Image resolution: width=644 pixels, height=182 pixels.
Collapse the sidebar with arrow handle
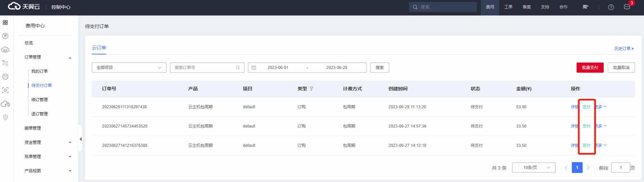click(x=80, y=139)
